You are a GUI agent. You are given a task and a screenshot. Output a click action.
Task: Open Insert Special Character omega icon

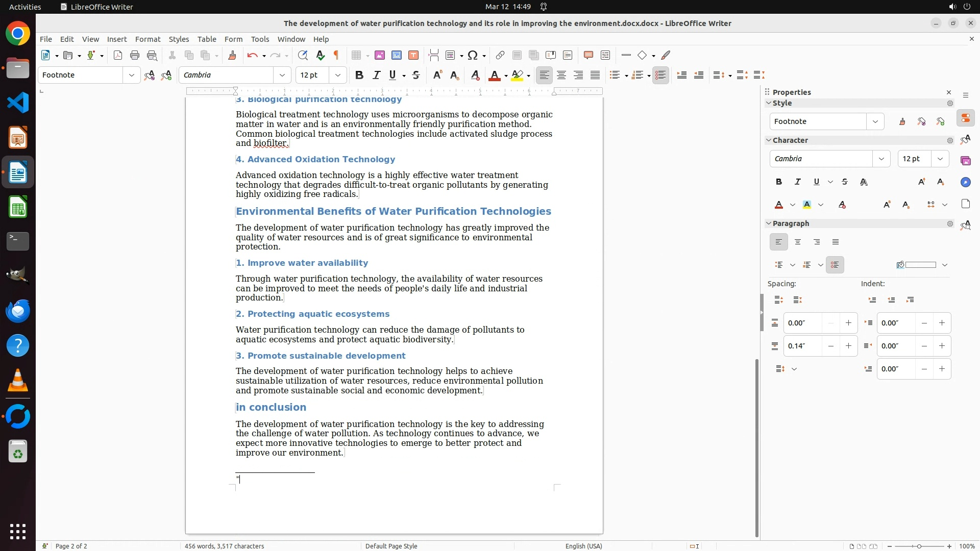pyautogui.click(x=473, y=56)
